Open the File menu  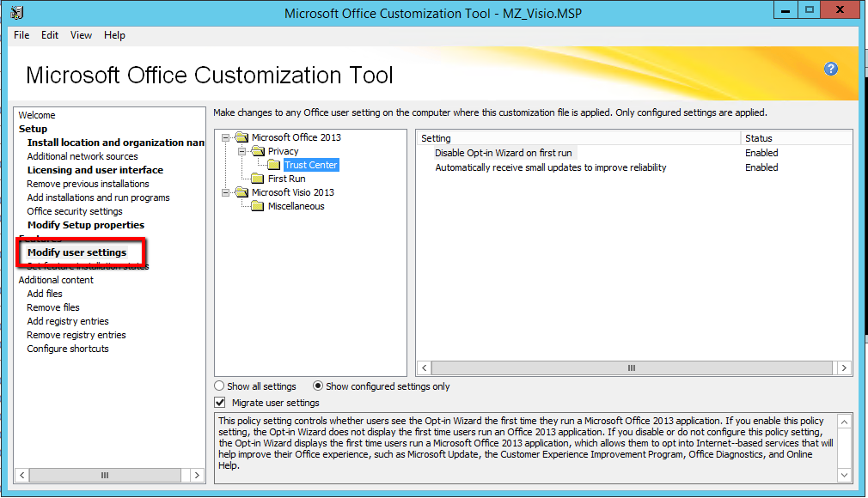click(21, 35)
